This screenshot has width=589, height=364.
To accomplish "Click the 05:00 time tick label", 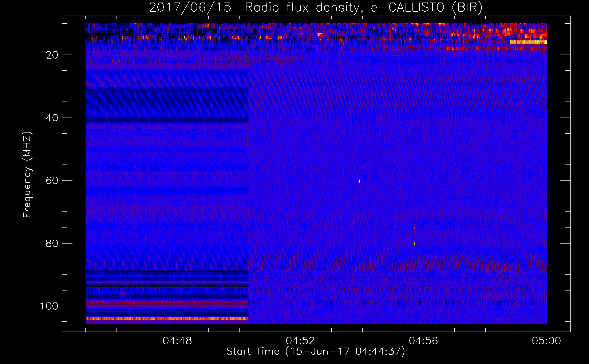I will pos(546,341).
